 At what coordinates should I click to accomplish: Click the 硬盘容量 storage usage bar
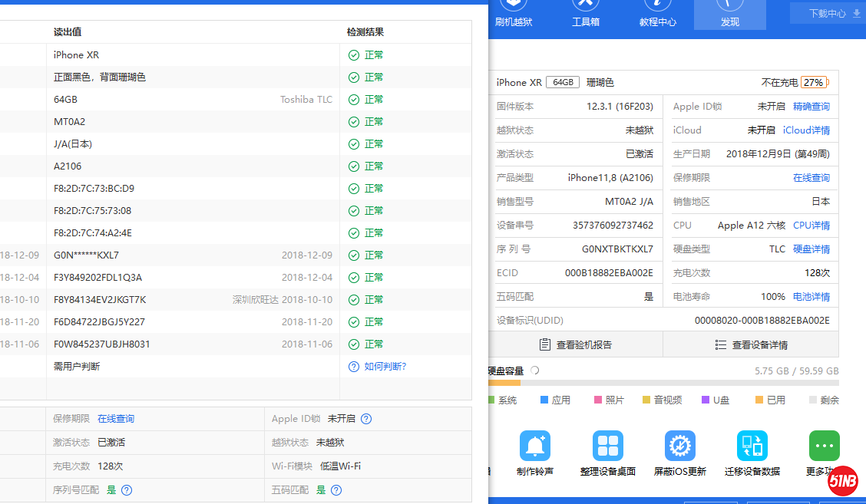click(x=663, y=382)
